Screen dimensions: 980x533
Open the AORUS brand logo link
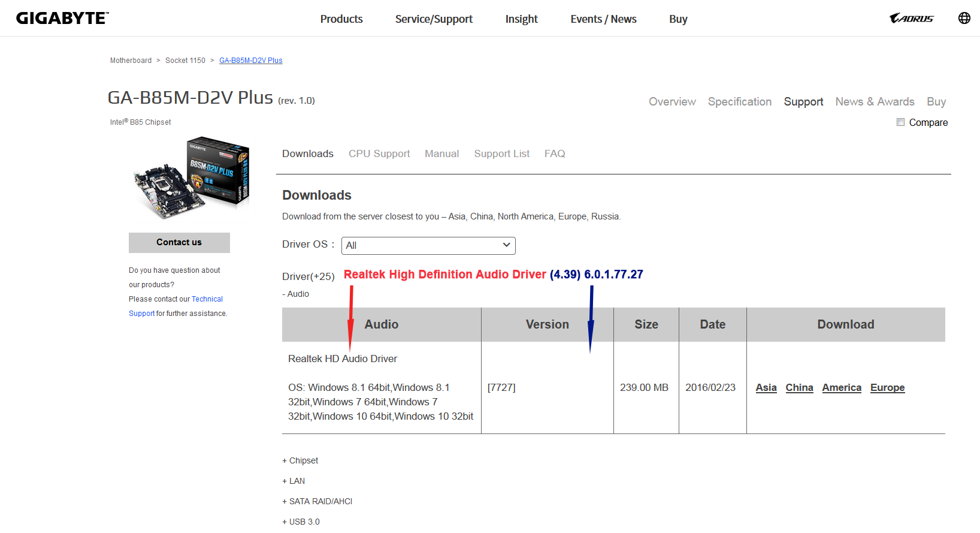(911, 18)
